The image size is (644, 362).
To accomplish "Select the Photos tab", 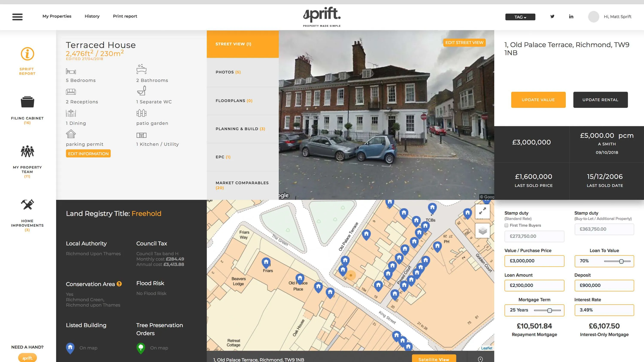I will (x=243, y=72).
